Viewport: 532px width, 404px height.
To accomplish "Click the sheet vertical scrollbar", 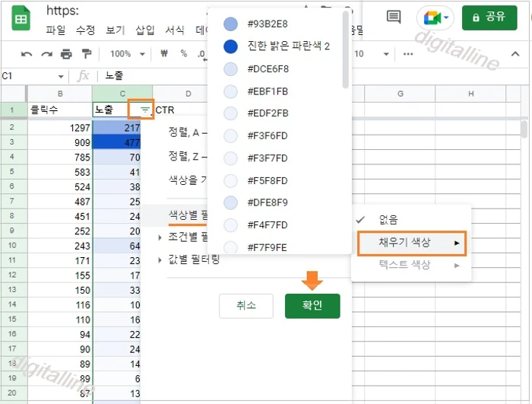I will (x=524, y=129).
